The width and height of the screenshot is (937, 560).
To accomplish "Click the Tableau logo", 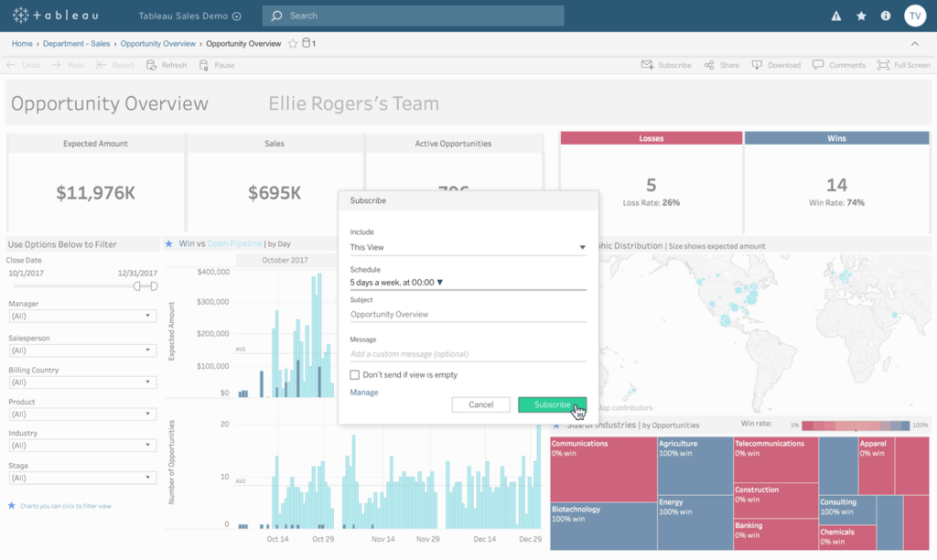I will pyautogui.click(x=55, y=16).
